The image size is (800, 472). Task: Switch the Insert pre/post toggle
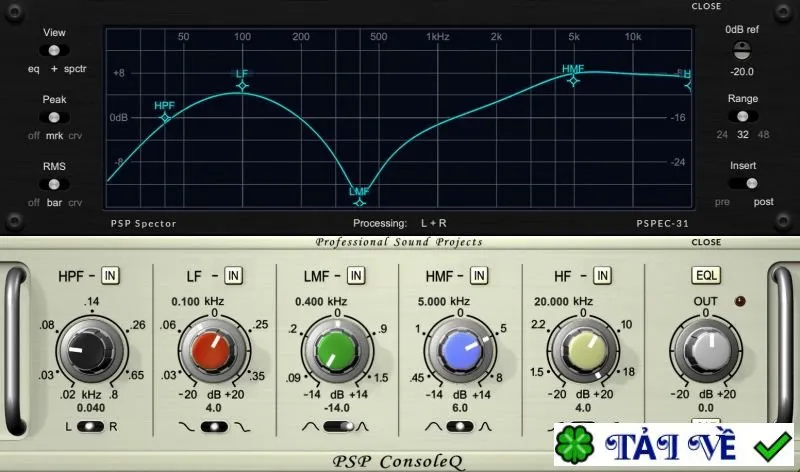[743, 183]
